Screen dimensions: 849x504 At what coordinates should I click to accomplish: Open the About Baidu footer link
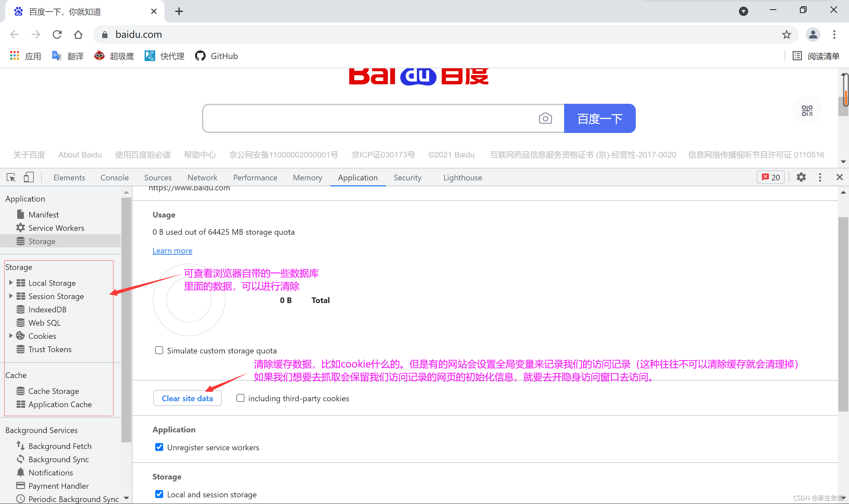[80, 155]
